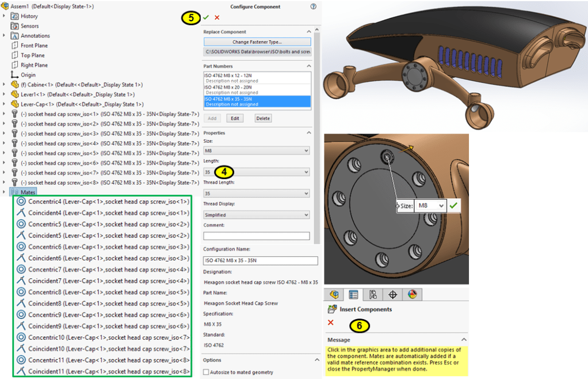Screen dimensions: 588x379
Task: Enable Autosize to mated geometry checkbox
Action: 207,372
